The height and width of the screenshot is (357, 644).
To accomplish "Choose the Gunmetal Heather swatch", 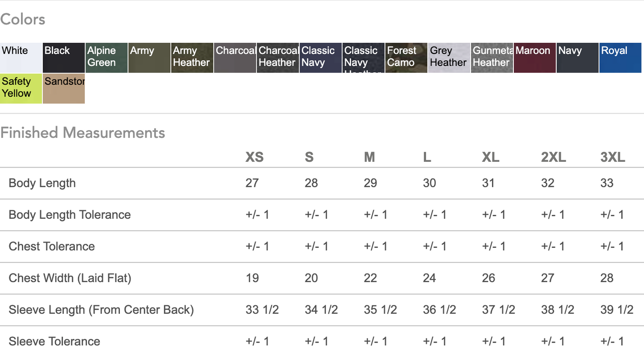I will tap(492, 58).
